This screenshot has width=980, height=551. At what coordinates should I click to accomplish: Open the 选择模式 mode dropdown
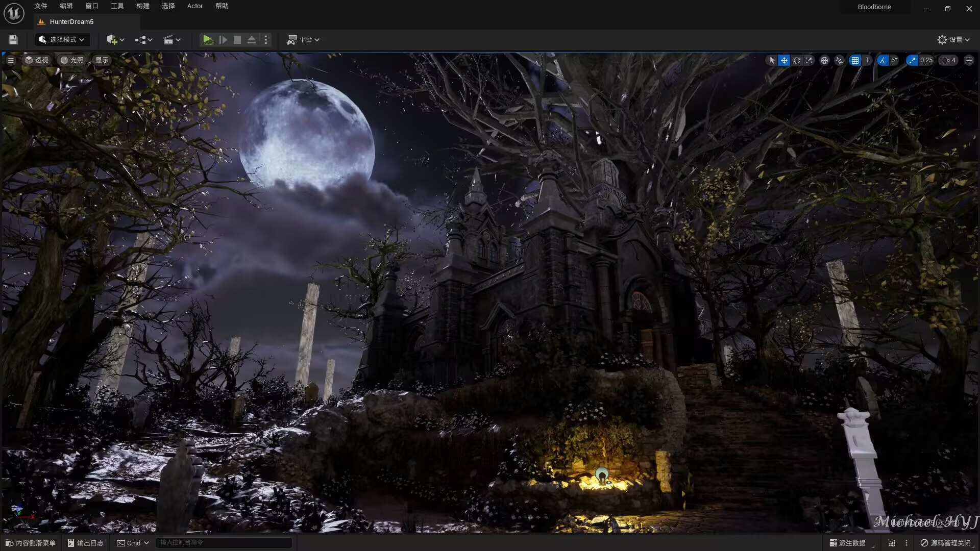(x=62, y=40)
